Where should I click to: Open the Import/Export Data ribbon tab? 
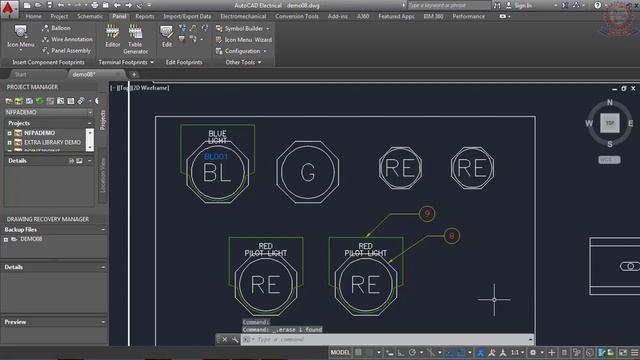[x=187, y=16]
